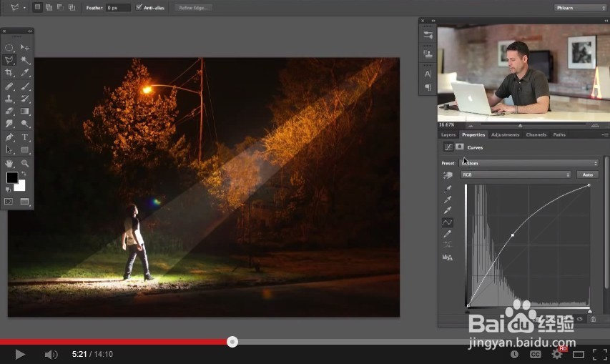
Task: Select draw curve pencil mode
Action: tap(448, 234)
